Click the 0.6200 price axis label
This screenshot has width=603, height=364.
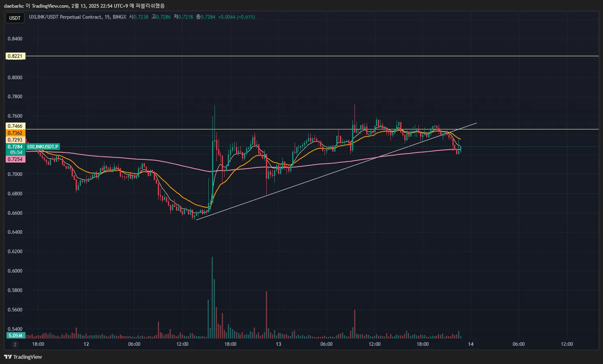(15, 252)
